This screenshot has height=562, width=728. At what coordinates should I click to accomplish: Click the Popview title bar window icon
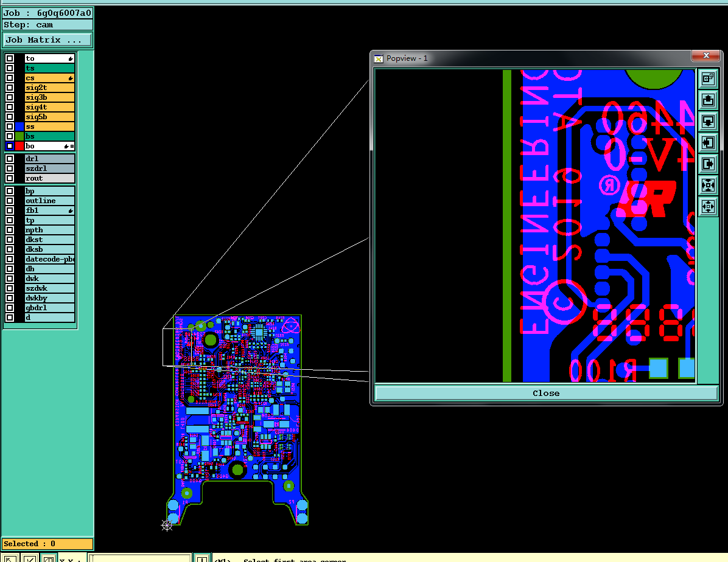[379, 58]
